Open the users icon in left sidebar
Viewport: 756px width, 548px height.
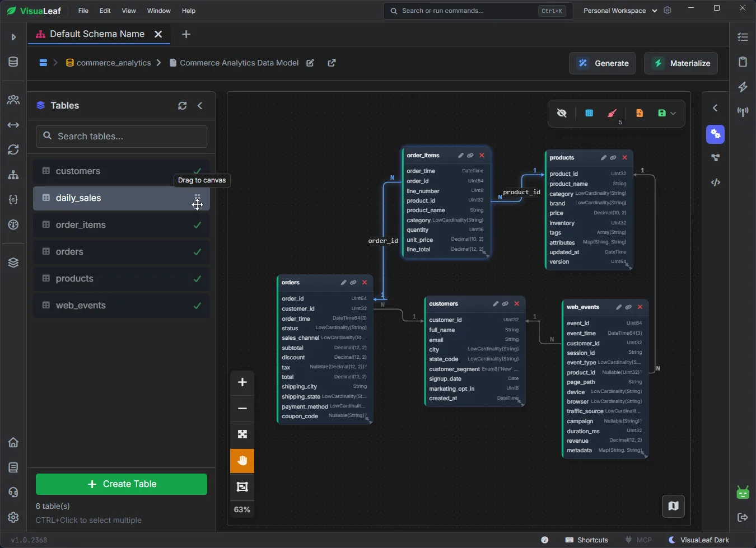[13, 100]
